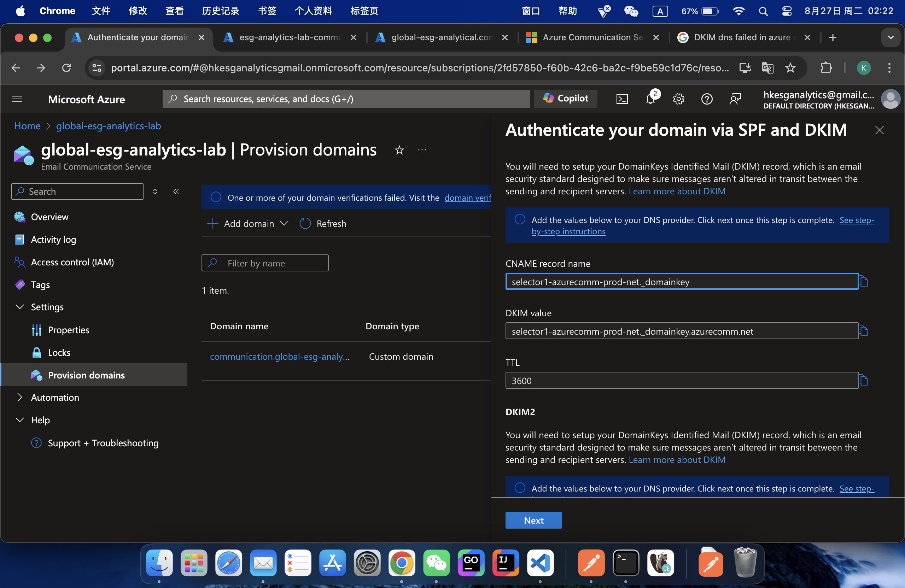Image resolution: width=905 pixels, height=588 pixels.
Task: Open first Learn more about DKIM link
Action: tap(677, 191)
